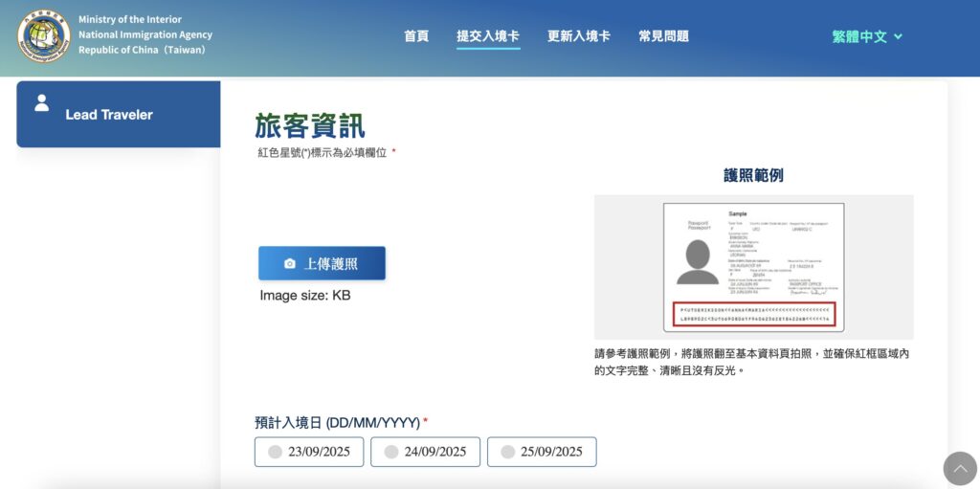
Task: Click the person icon above Lead Traveler
Action: [x=41, y=102]
